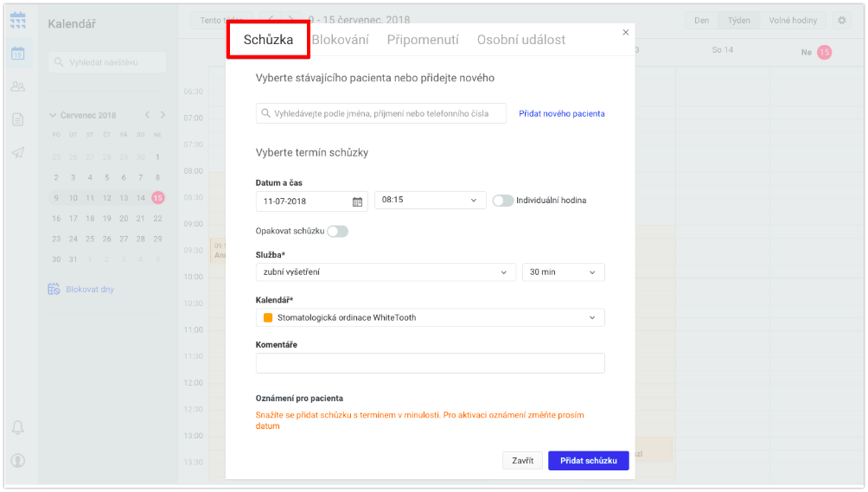Switch to the Připomenutí tab
The width and height of the screenshot is (868, 492).
pos(423,40)
